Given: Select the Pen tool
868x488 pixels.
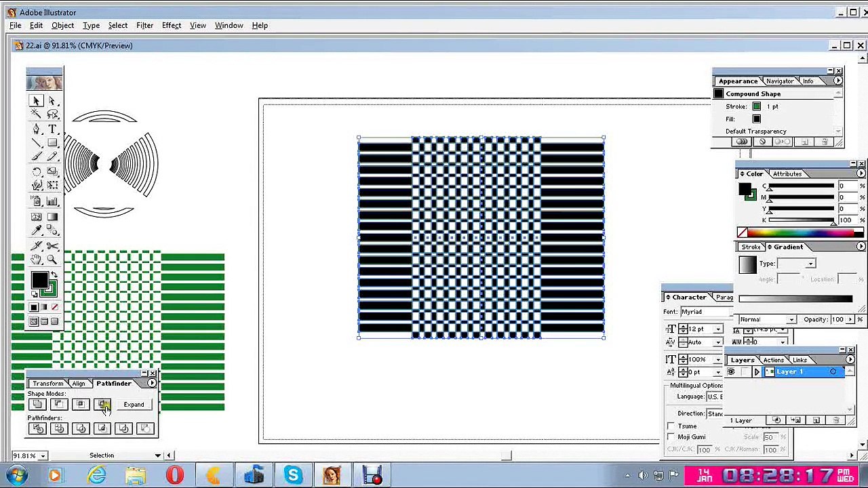Looking at the screenshot, I should tap(36, 129).
